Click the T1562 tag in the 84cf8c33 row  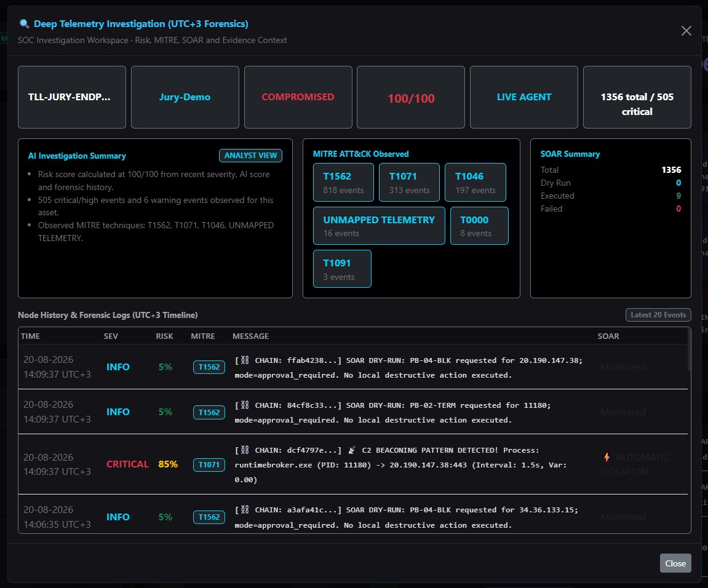(209, 412)
